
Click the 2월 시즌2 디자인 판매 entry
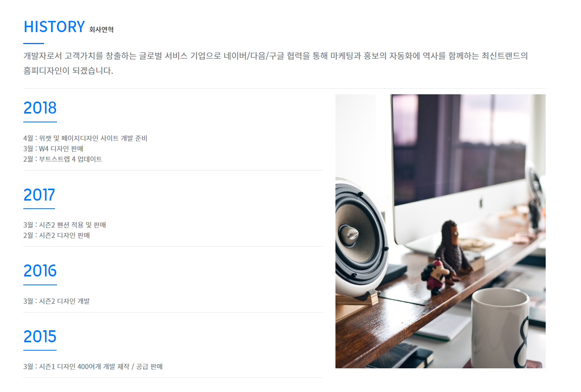(57, 235)
